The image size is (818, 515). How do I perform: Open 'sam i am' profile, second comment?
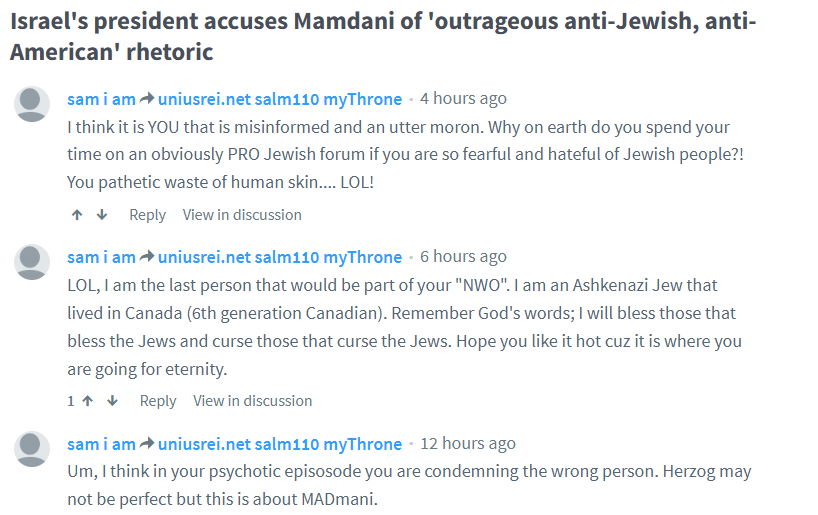point(101,257)
